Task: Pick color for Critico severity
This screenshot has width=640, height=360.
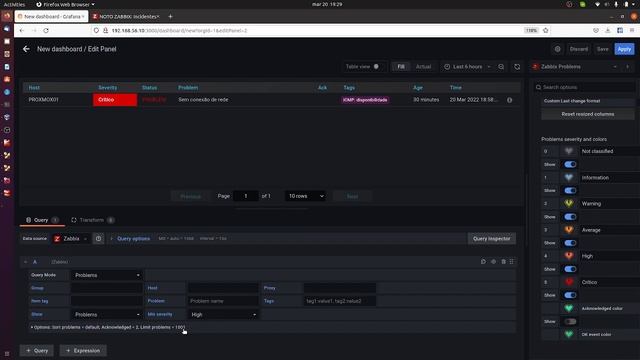Action: click(x=569, y=282)
